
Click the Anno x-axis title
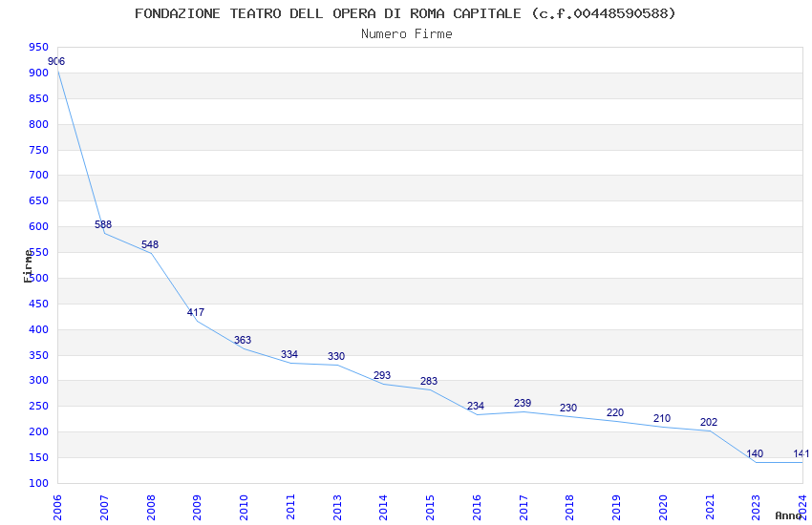click(788, 515)
